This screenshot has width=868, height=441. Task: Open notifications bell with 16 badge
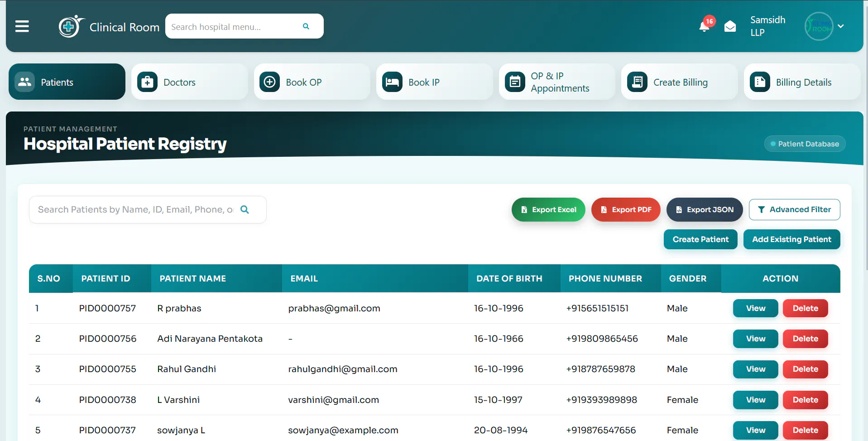click(705, 26)
